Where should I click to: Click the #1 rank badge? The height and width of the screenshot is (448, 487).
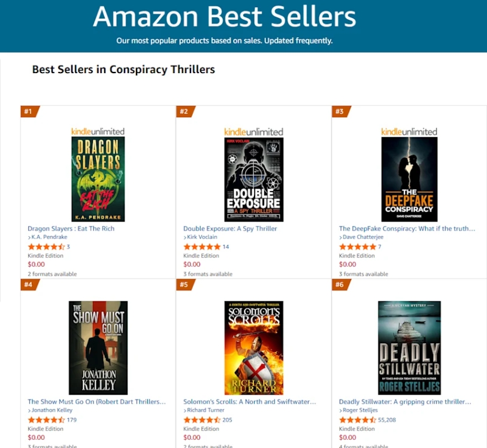(x=29, y=111)
